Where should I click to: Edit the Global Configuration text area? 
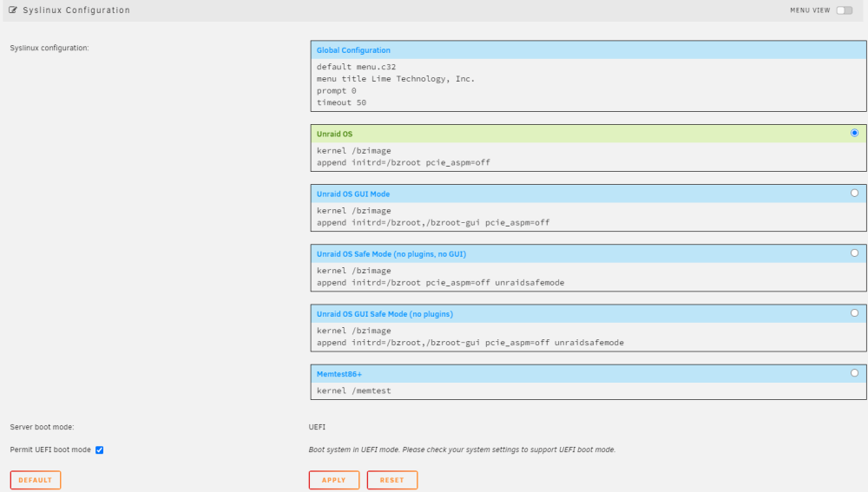click(589, 85)
